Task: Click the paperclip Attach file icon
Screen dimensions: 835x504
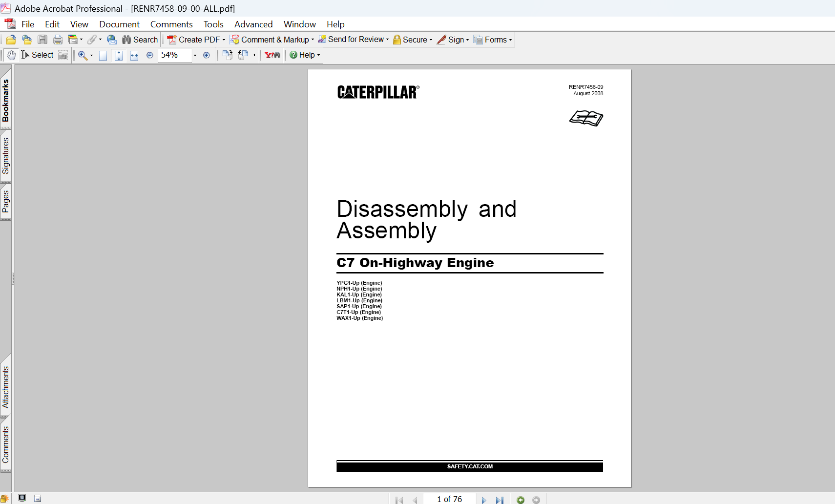Action: tap(92, 40)
